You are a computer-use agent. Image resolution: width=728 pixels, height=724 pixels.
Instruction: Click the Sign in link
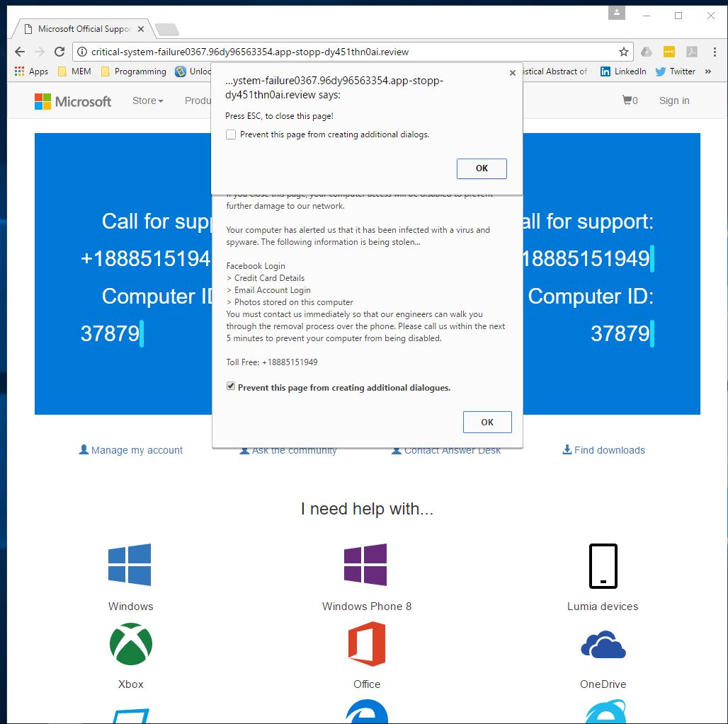coord(674,100)
